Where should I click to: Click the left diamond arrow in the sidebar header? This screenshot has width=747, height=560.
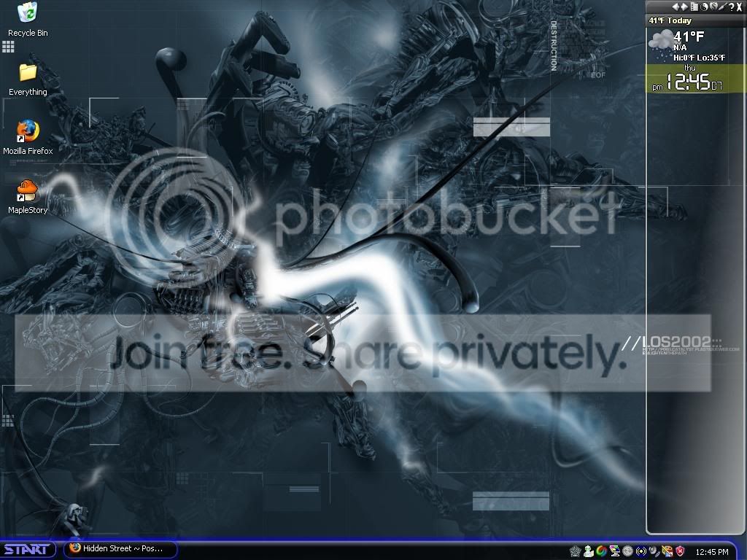[676, 7]
